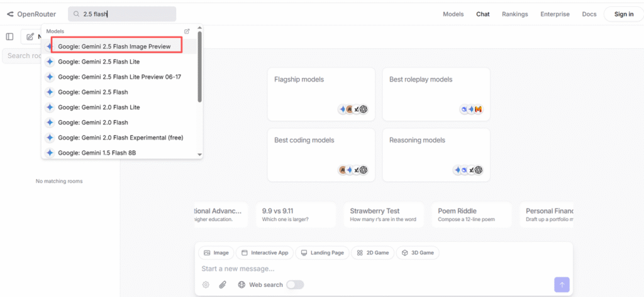Click the Gemini 2.5 Flash Lite star icon
Viewport: 644px width, 297px height.
click(x=50, y=62)
